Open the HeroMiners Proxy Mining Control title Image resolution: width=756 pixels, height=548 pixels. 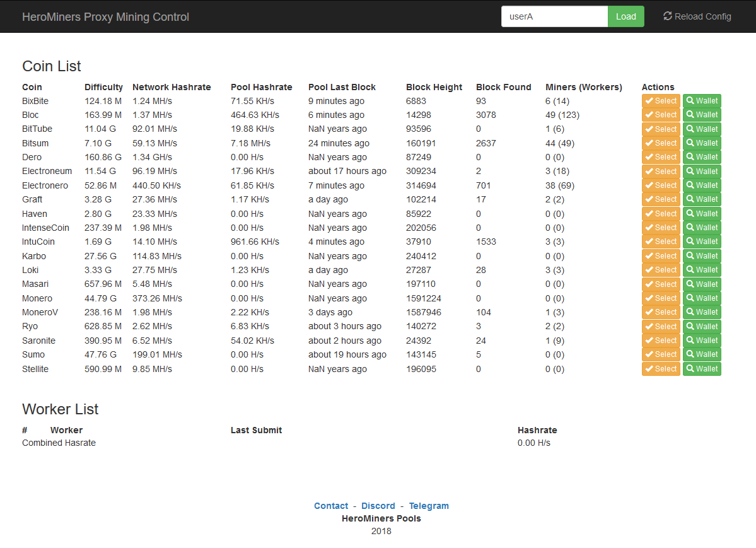tap(105, 17)
